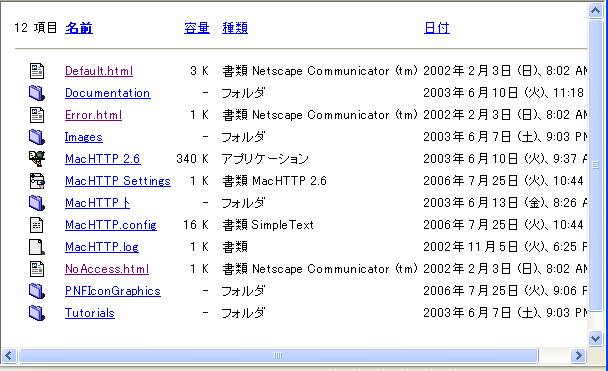Open the MacHTTP 2.6 link
The width and height of the screenshot is (608, 371).
102,159
